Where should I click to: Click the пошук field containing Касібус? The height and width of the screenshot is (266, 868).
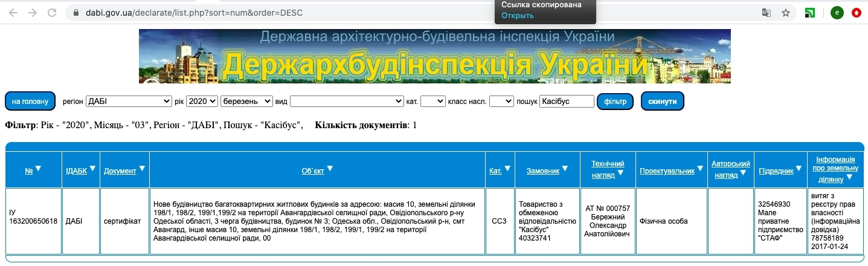pos(567,102)
